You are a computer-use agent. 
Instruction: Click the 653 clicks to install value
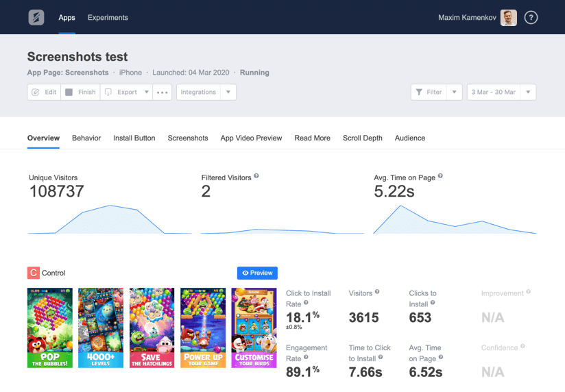[420, 318]
